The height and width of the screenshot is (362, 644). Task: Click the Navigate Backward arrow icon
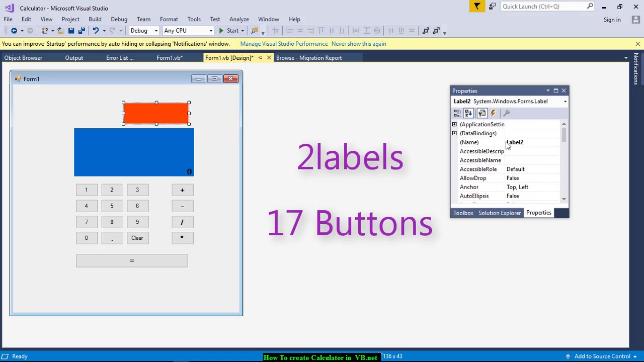pyautogui.click(x=14, y=31)
